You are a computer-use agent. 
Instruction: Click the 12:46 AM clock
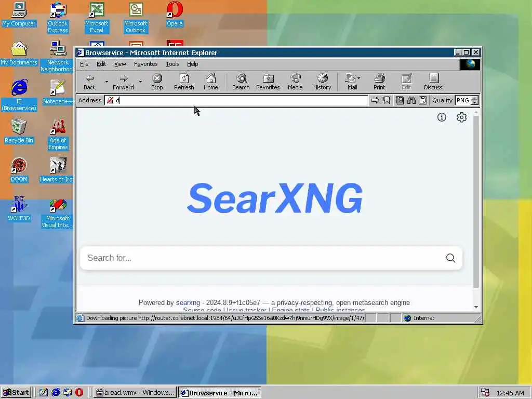click(x=510, y=393)
